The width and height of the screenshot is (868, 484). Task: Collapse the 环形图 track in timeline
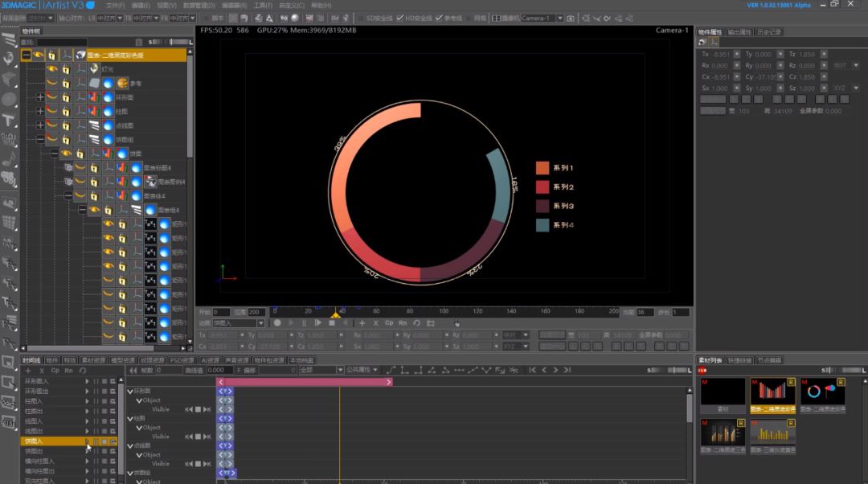coord(131,391)
